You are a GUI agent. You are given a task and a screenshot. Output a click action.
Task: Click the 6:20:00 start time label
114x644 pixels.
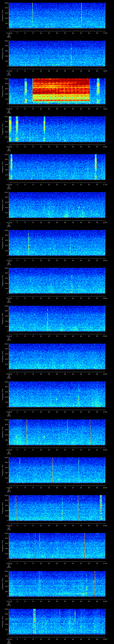(9, 184)
